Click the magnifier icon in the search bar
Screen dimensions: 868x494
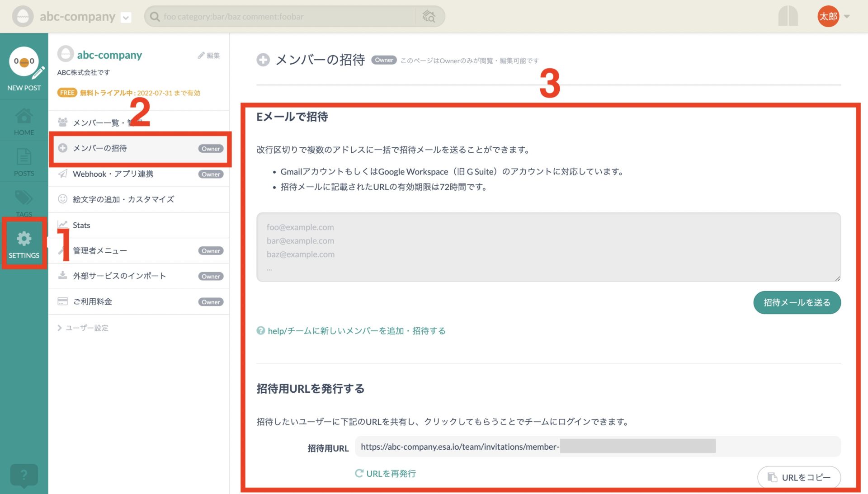point(154,16)
